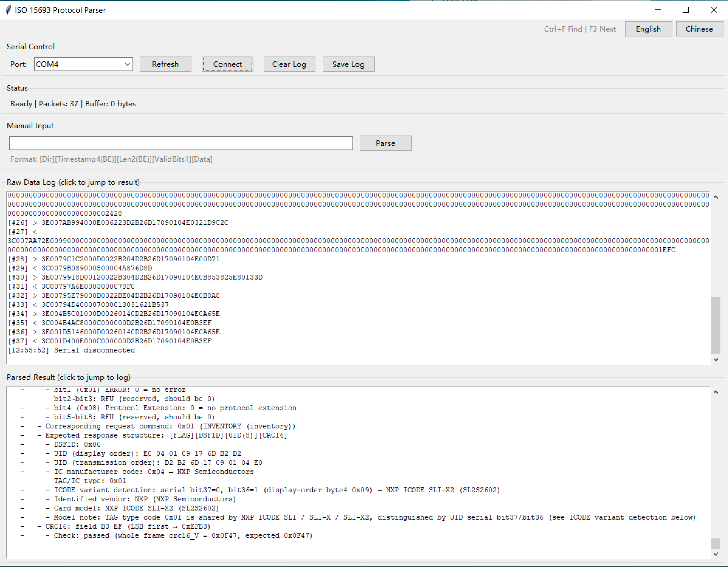Click the Raw Data Log scroll-up arrow
This screenshot has width=728, height=567.
click(x=715, y=197)
